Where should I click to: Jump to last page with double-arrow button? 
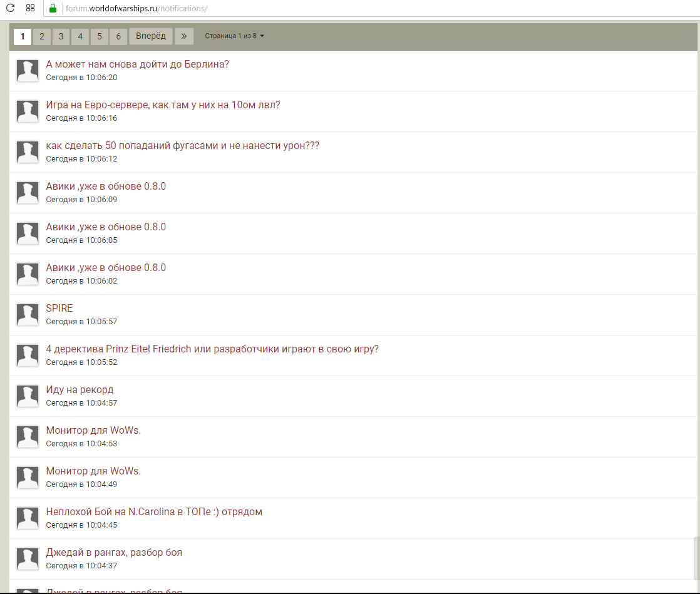(184, 36)
